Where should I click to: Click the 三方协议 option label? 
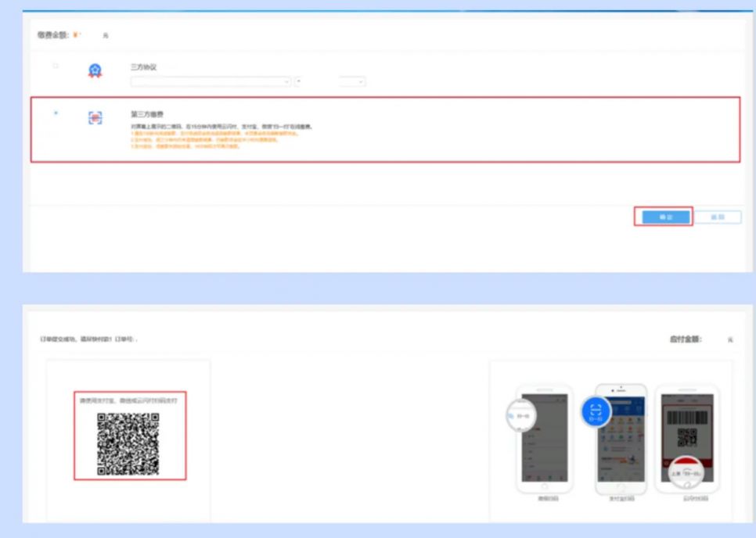(143, 67)
